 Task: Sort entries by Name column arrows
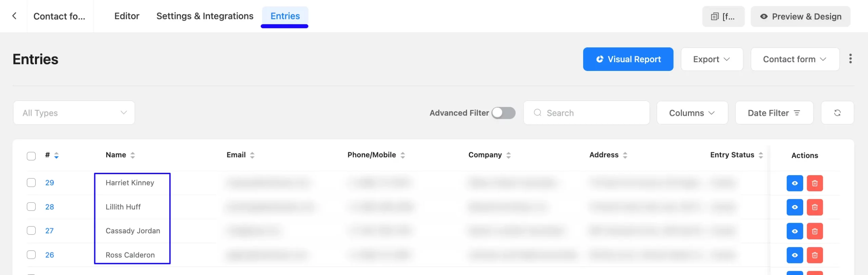coord(133,155)
